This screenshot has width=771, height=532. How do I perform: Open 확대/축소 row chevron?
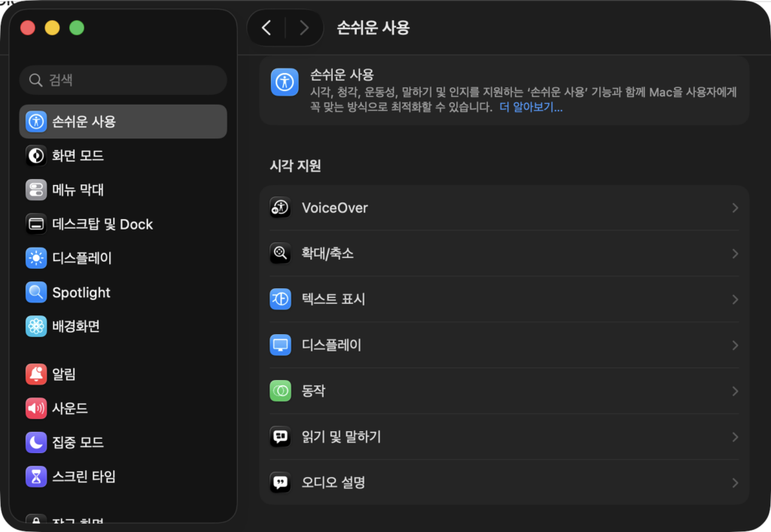tap(735, 254)
